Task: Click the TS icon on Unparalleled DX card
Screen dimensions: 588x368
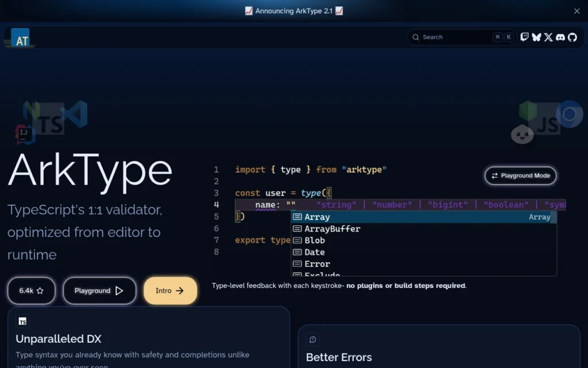Action: pos(22,321)
